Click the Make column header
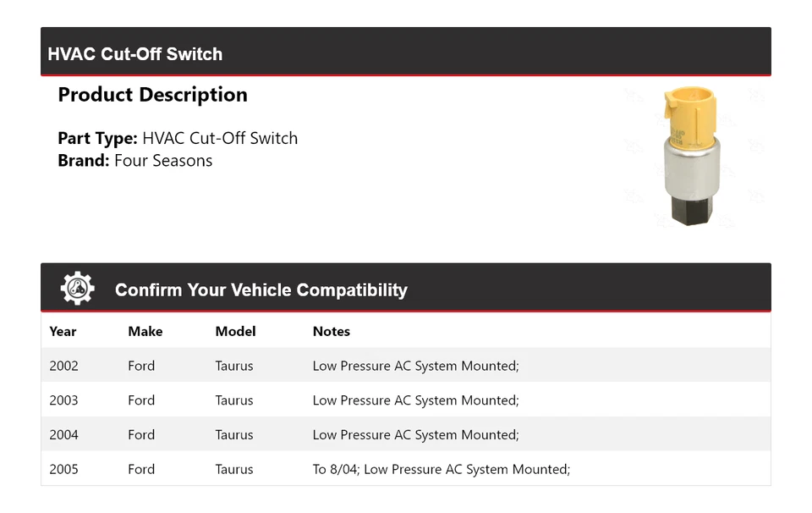 pos(145,332)
